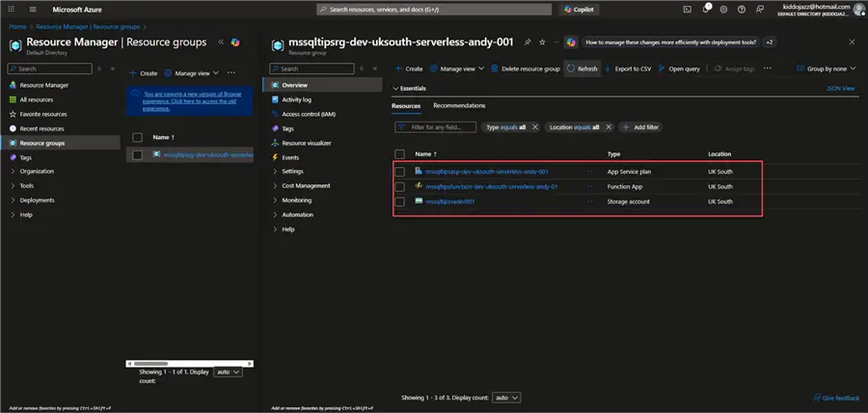The width and height of the screenshot is (868, 413).
Task: Open display count auto dropdown under resources table
Action: coord(506,398)
